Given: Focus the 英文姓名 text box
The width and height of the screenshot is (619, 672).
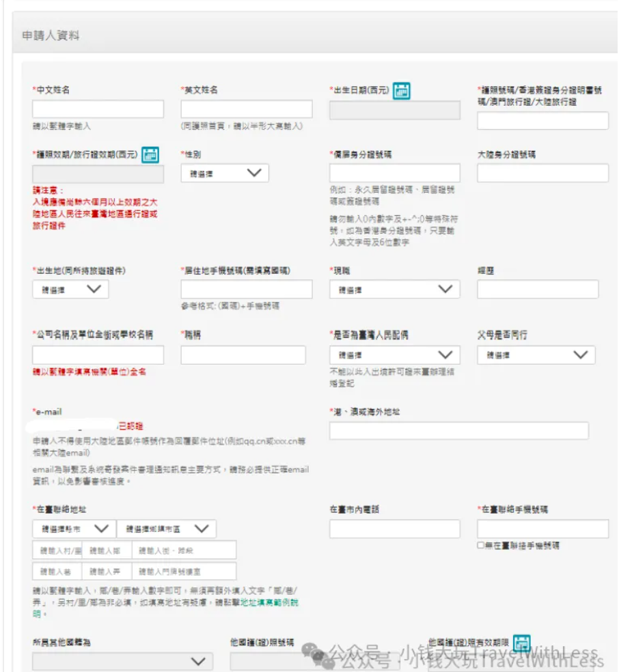Looking at the screenshot, I should click(247, 109).
